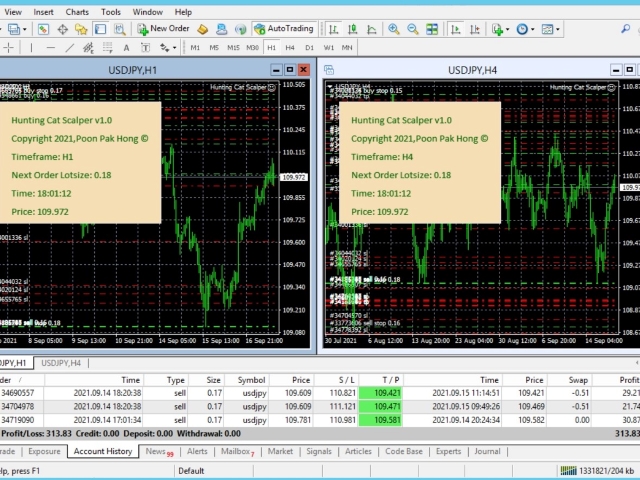Open the Market Watch panel
The width and height of the screenshot is (640, 480).
[x=43, y=29]
